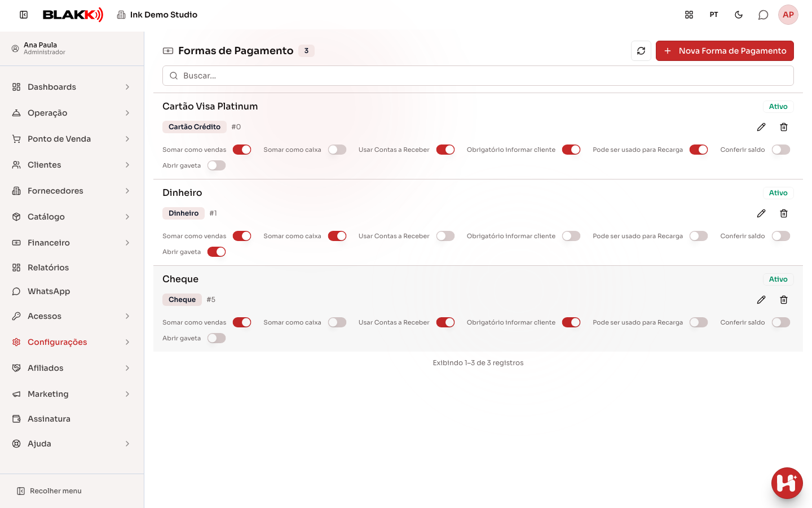
Task: Expand the Dashboards menu chevron
Action: (x=127, y=87)
